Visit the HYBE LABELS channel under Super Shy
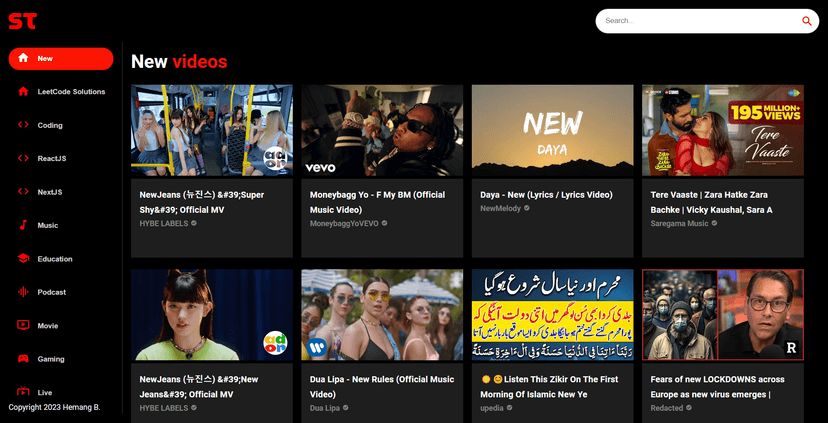 click(x=163, y=223)
